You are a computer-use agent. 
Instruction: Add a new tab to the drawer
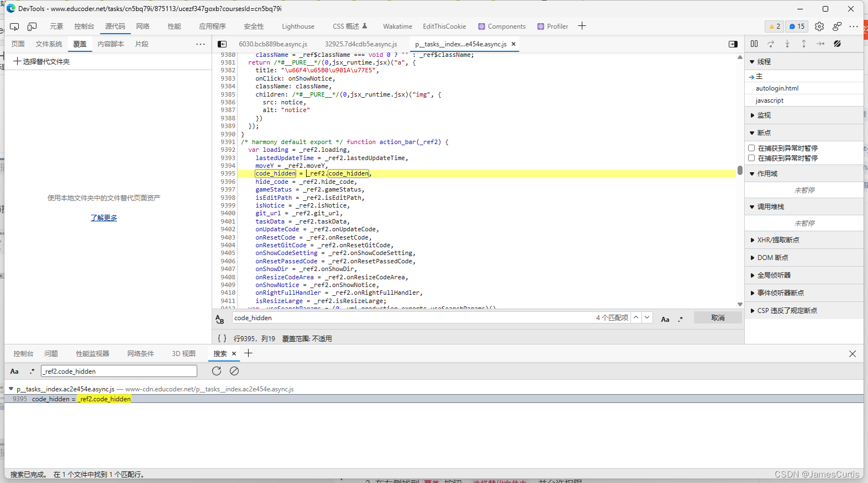coord(249,353)
